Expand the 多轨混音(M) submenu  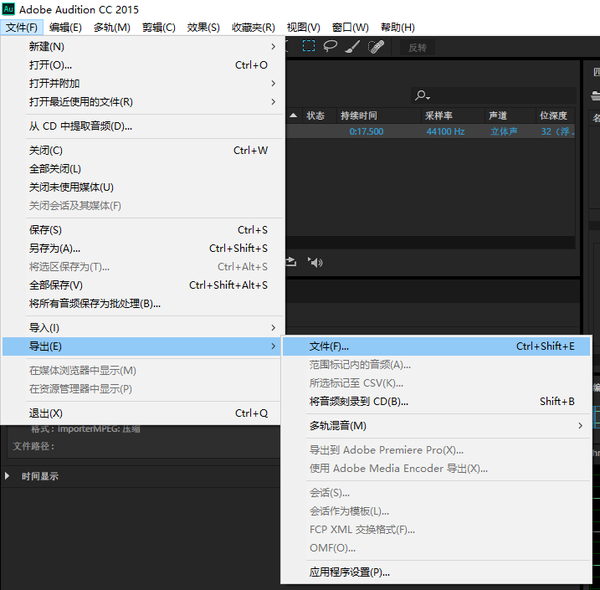[x=436, y=425]
